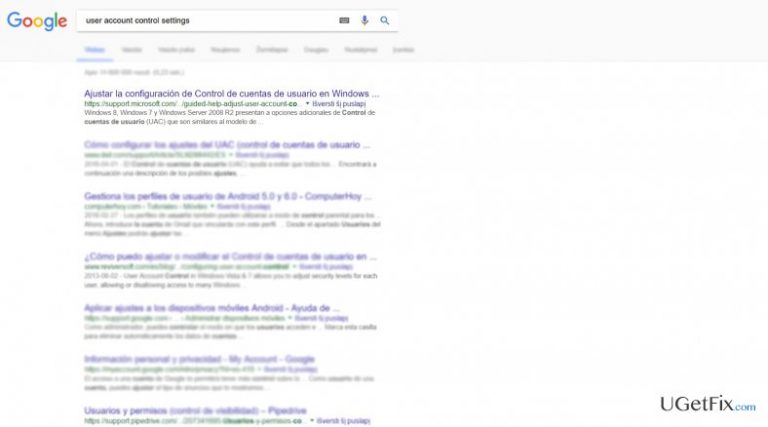The width and height of the screenshot is (768, 427).
Task: Switch to the Vaizdai (Images) tab
Action: (131, 50)
